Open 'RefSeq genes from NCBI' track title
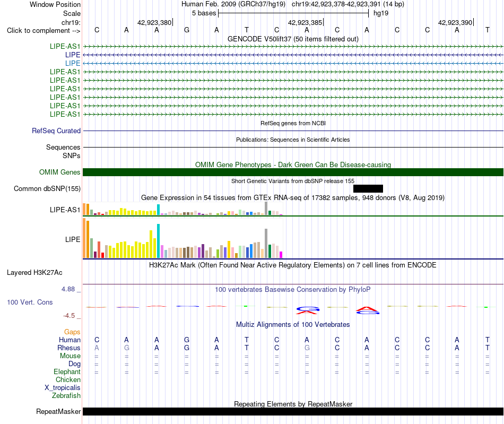Screen dimensions: 504x424 (293, 123)
